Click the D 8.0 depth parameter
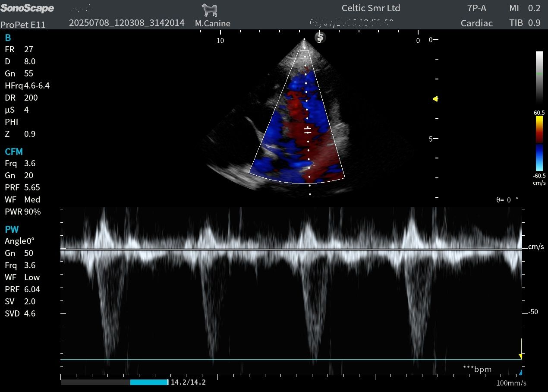Image resolution: width=548 pixels, height=392 pixels. click(20, 61)
